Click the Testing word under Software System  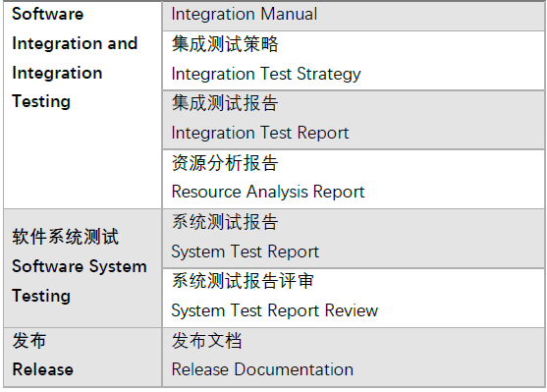click(x=41, y=296)
